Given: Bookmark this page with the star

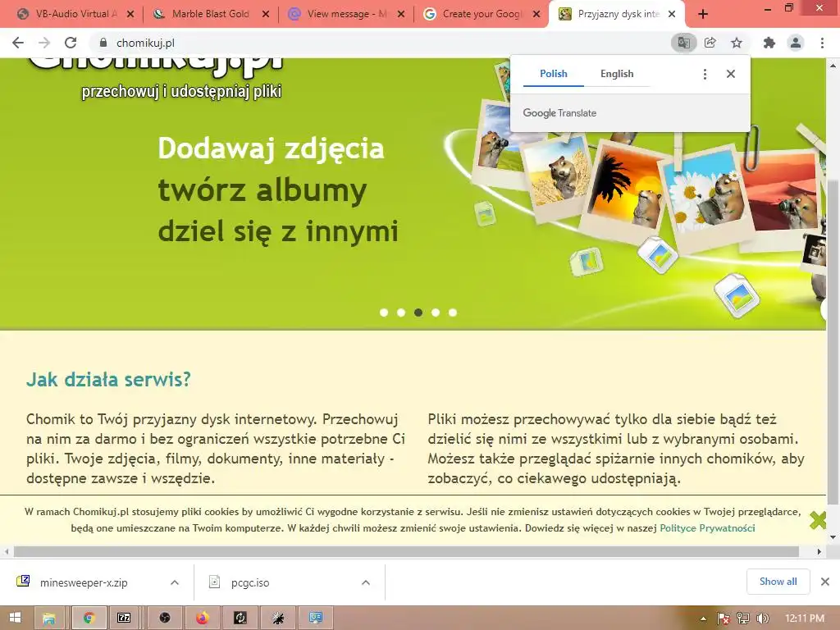Looking at the screenshot, I should tap(737, 43).
